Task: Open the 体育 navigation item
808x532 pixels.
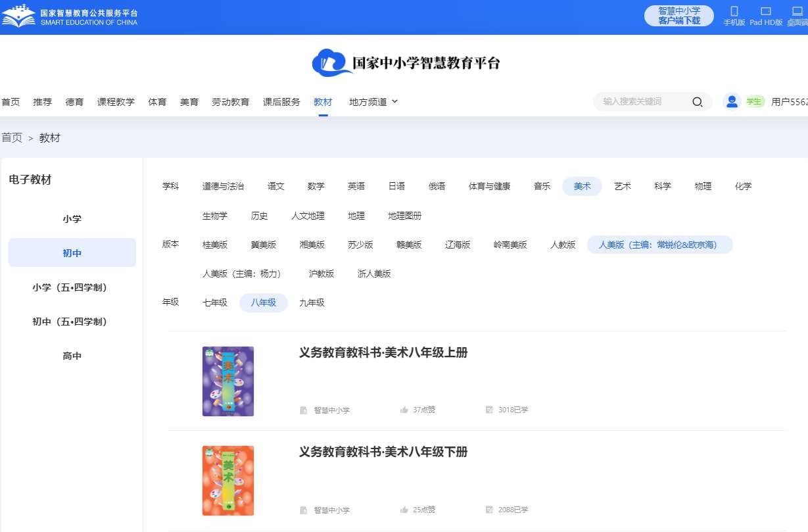Action: coord(158,102)
